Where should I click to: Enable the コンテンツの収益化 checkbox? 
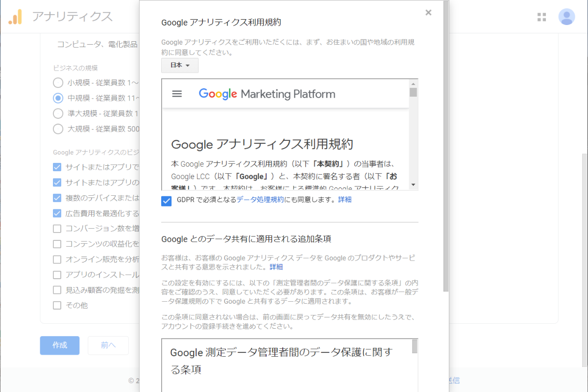[57, 244]
